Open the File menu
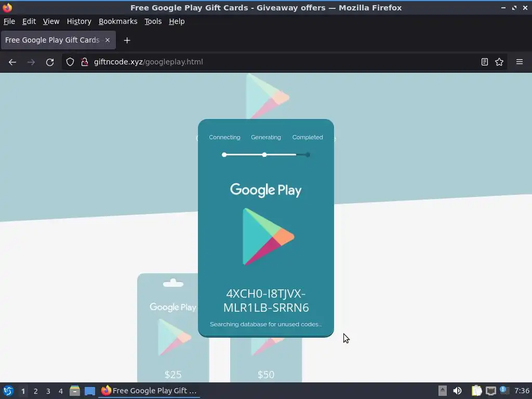Viewport: 532px width, 399px height. coord(9,21)
